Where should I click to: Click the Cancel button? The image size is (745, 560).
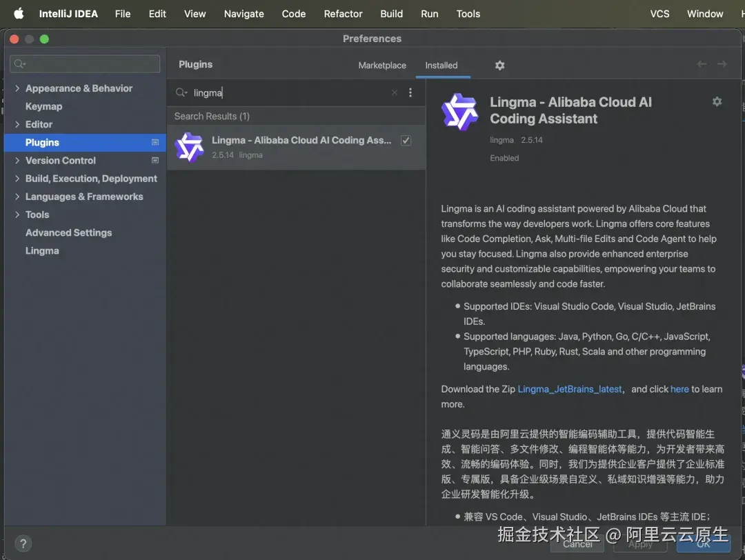577,544
